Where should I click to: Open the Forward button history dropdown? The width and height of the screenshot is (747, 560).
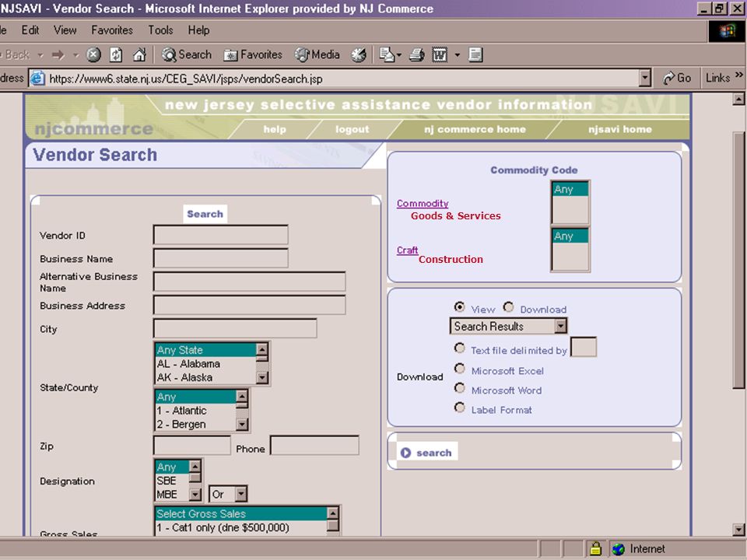point(75,56)
